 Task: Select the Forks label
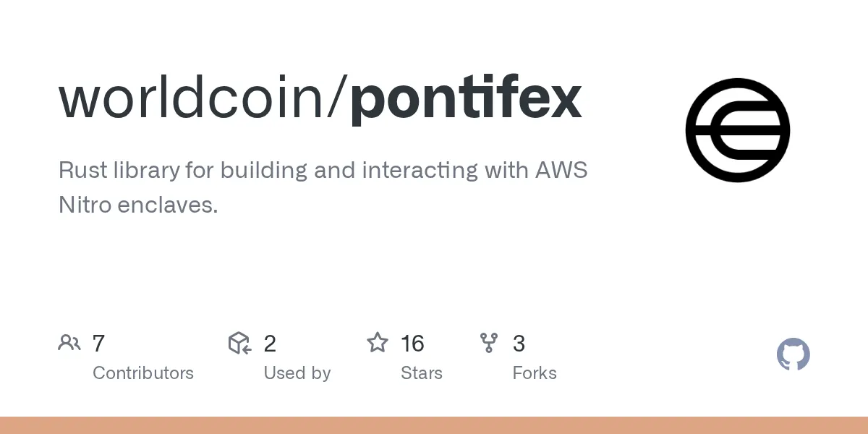(535, 373)
